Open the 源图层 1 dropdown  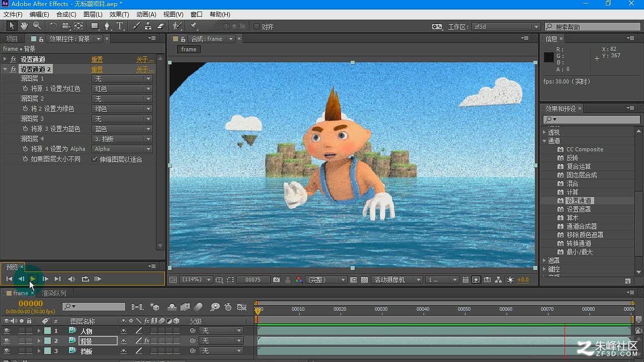(x=122, y=79)
